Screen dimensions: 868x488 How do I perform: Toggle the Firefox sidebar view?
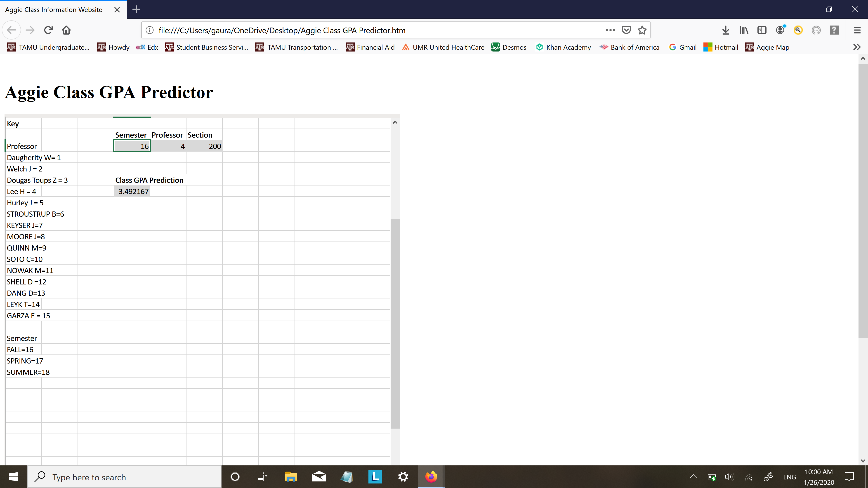(762, 30)
